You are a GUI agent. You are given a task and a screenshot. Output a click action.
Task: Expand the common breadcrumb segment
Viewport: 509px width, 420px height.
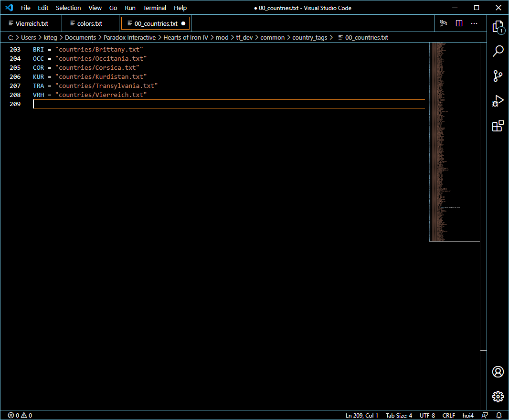click(x=272, y=37)
